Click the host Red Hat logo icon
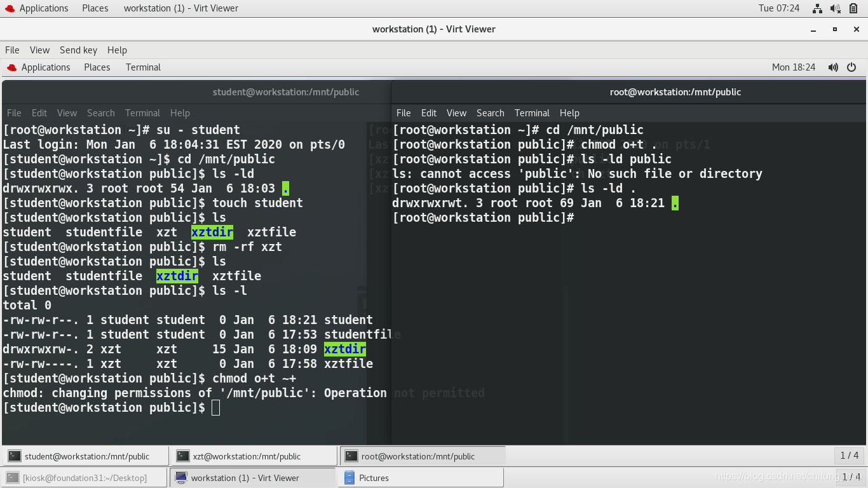 tap(10, 8)
